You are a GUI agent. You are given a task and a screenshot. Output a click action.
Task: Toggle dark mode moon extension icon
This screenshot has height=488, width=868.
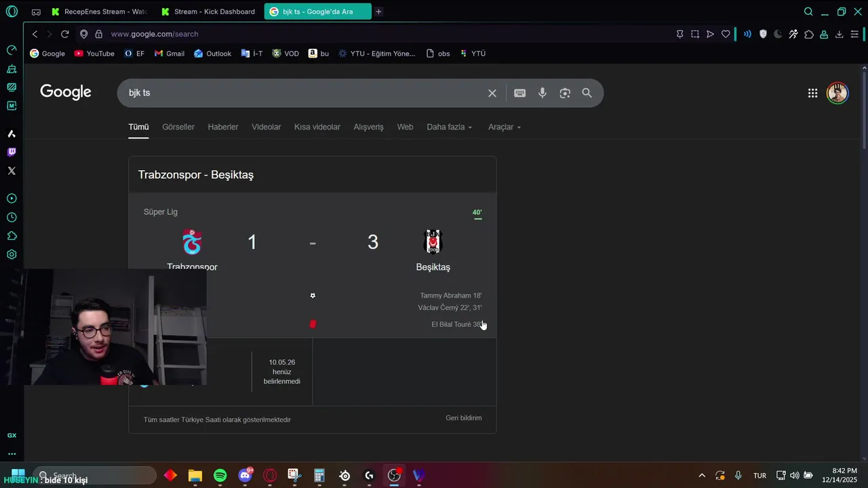point(778,34)
